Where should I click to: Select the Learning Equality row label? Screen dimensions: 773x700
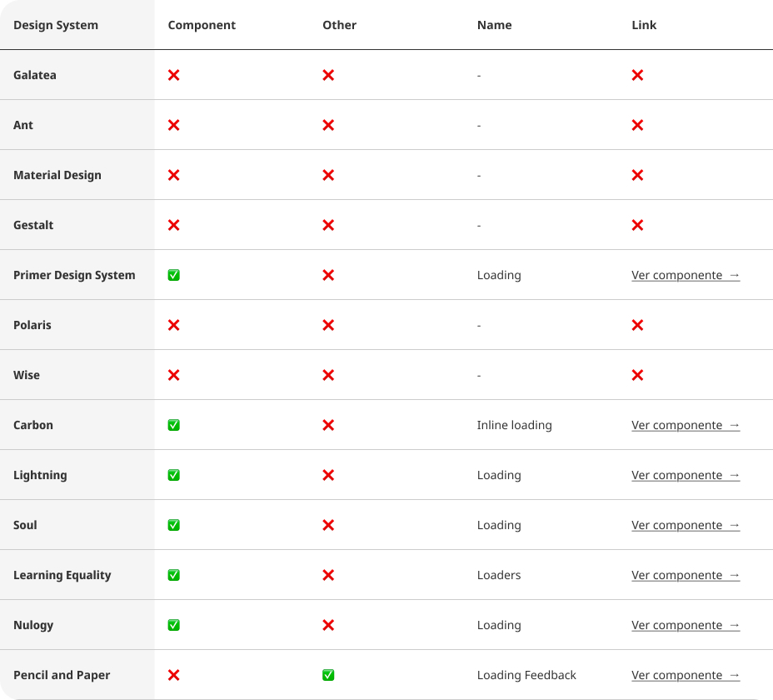62,575
